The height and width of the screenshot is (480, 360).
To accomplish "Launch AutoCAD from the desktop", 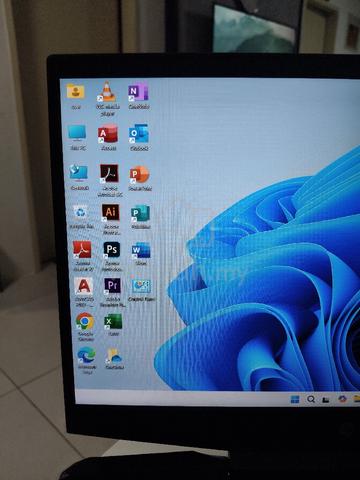I will point(84,286).
